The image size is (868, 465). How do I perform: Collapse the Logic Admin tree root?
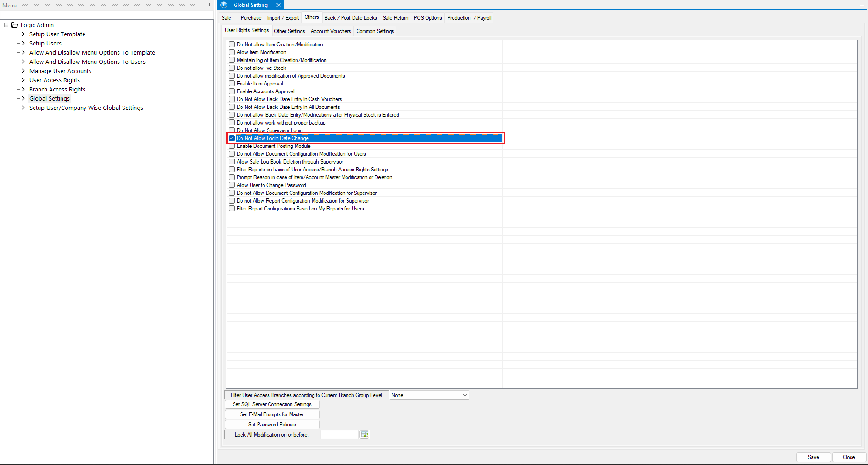click(6, 25)
